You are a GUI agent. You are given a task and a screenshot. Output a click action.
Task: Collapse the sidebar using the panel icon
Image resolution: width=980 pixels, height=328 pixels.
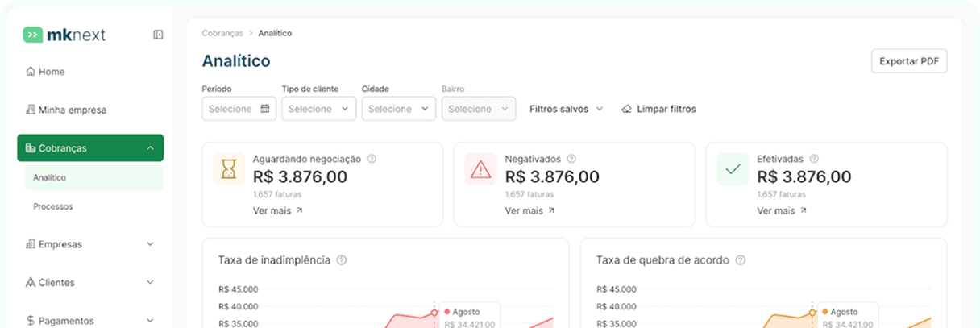click(158, 35)
